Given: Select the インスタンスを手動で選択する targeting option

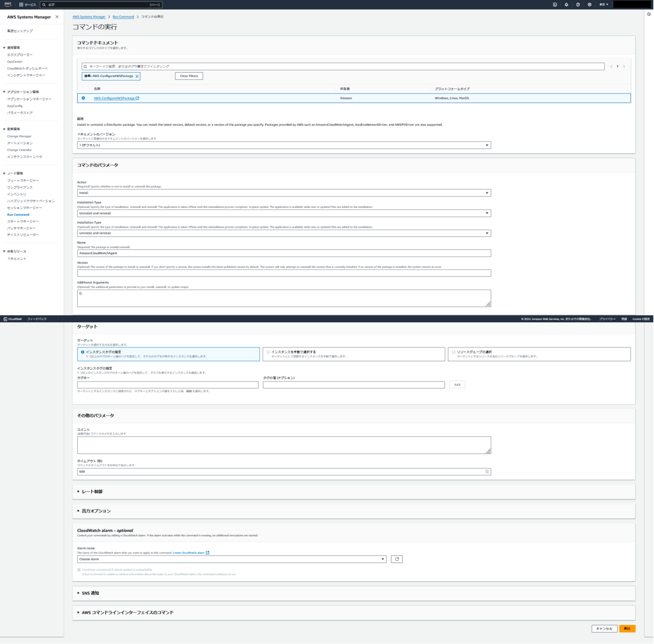Looking at the screenshot, I should coord(268,352).
